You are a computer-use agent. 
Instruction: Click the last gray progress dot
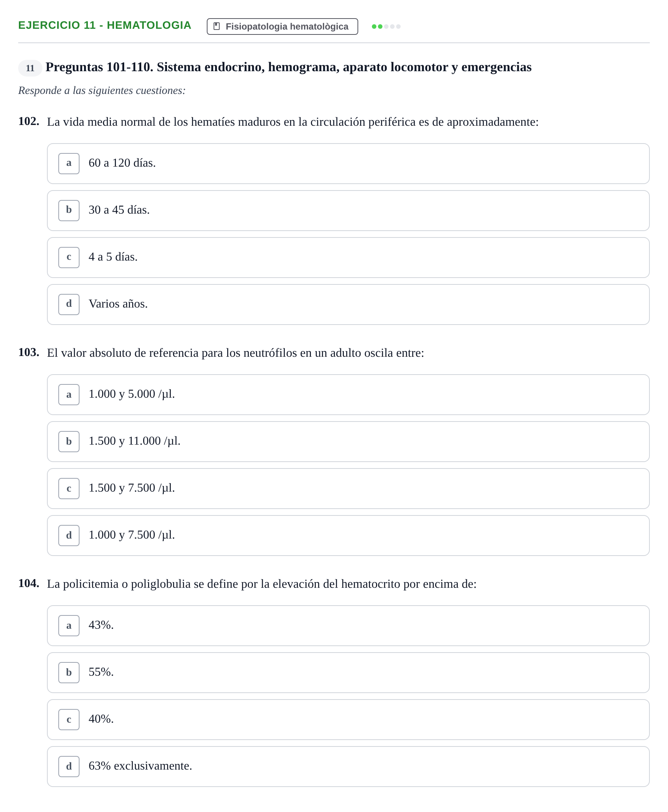[398, 27]
